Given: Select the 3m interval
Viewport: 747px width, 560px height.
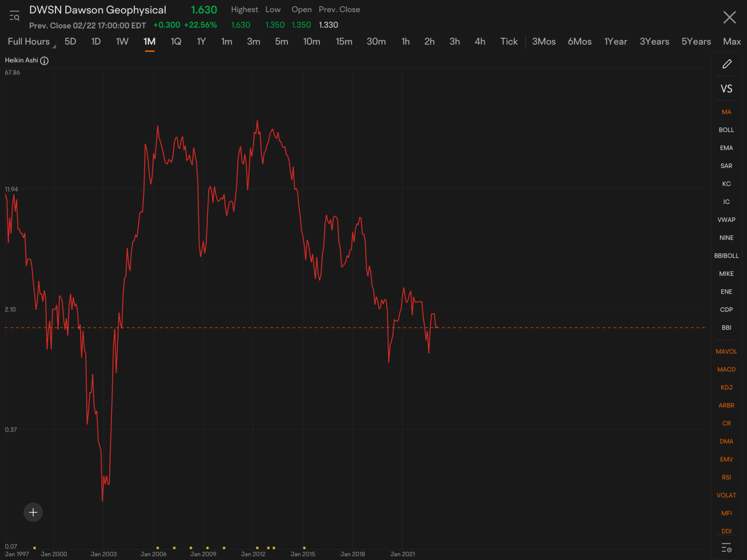Looking at the screenshot, I should [x=254, y=42].
